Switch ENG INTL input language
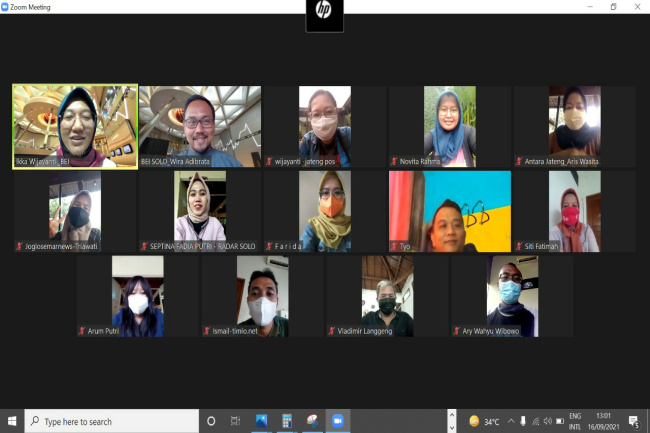The height and width of the screenshot is (433, 650). pos(575,421)
